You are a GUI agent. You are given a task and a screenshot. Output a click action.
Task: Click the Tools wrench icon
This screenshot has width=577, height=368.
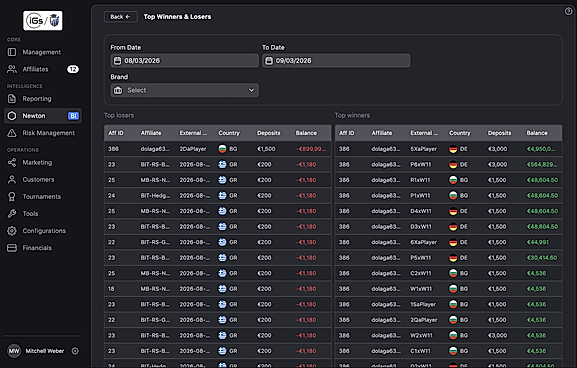point(12,213)
